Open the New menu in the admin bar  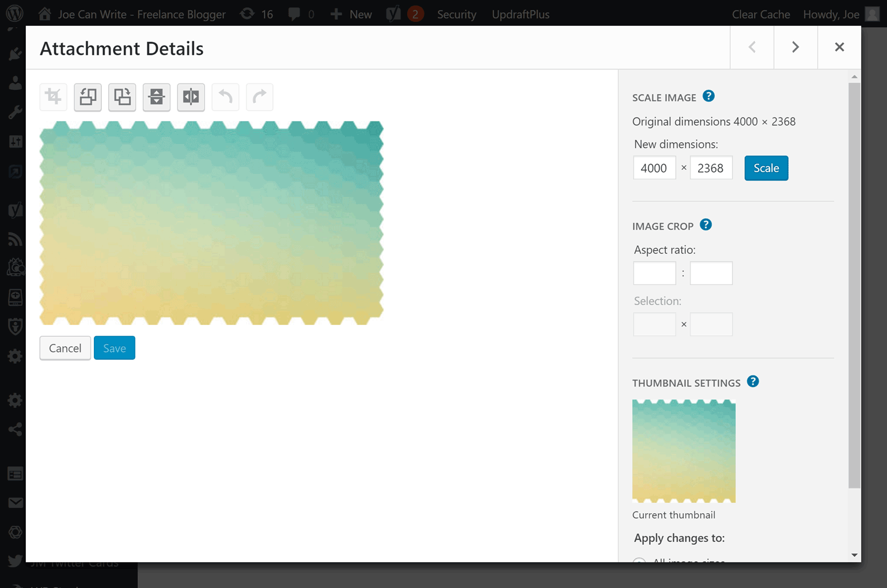[x=351, y=14]
